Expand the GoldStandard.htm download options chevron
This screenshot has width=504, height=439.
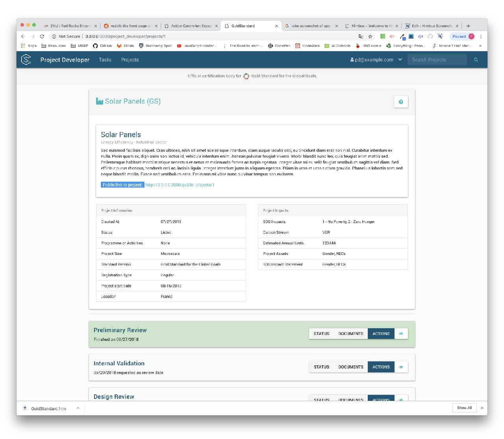tap(78, 408)
